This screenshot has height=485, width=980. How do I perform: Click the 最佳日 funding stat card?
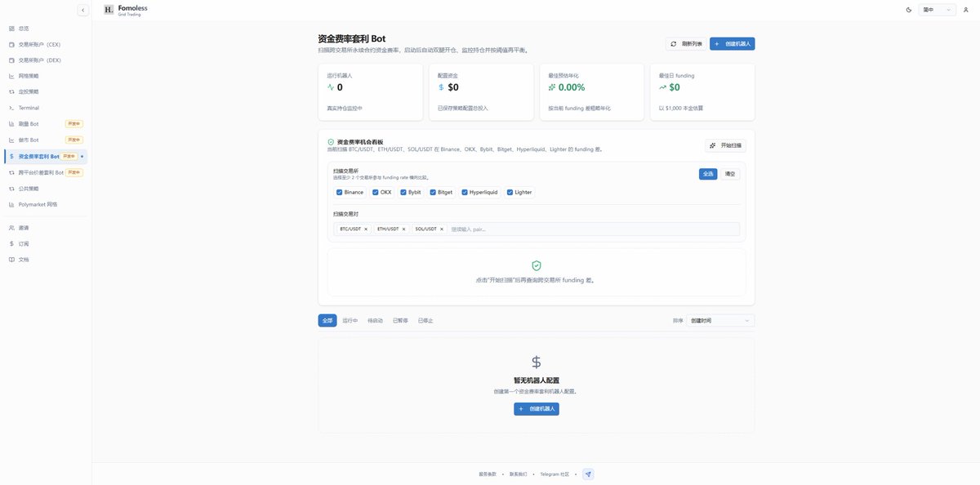pos(702,92)
